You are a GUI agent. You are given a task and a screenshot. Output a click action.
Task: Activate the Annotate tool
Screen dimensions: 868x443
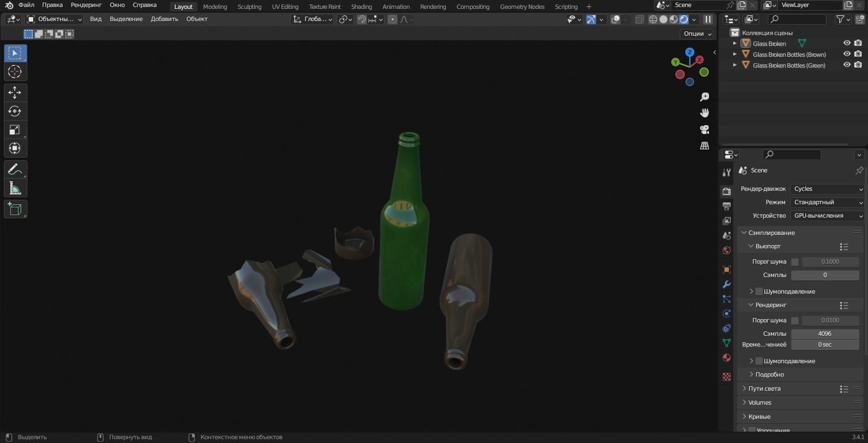point(14,169)
